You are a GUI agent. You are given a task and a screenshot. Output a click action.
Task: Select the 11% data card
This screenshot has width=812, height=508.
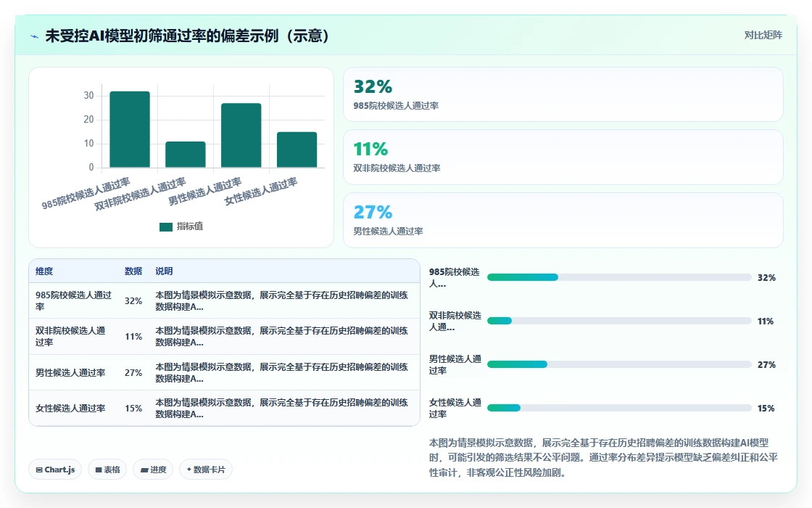[x=563, y=157]
